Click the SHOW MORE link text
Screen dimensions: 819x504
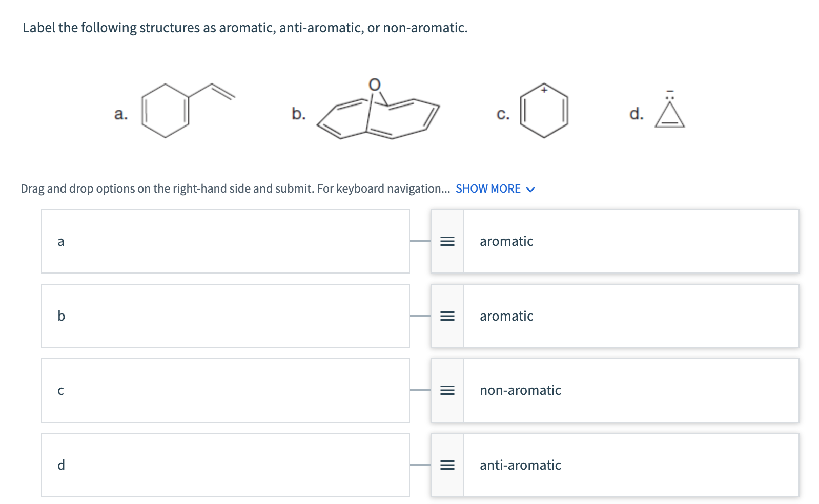488,189
